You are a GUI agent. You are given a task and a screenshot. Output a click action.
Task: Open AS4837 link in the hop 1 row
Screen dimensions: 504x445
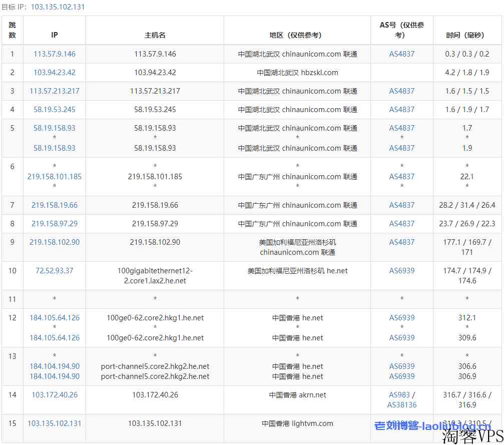(402, 54)
